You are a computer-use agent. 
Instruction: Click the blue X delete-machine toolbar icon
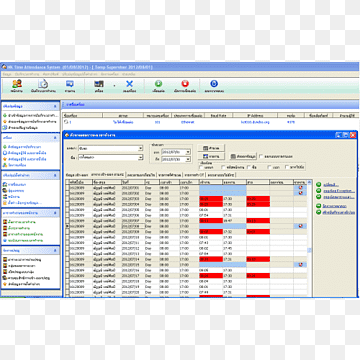(x=129, y=84)
